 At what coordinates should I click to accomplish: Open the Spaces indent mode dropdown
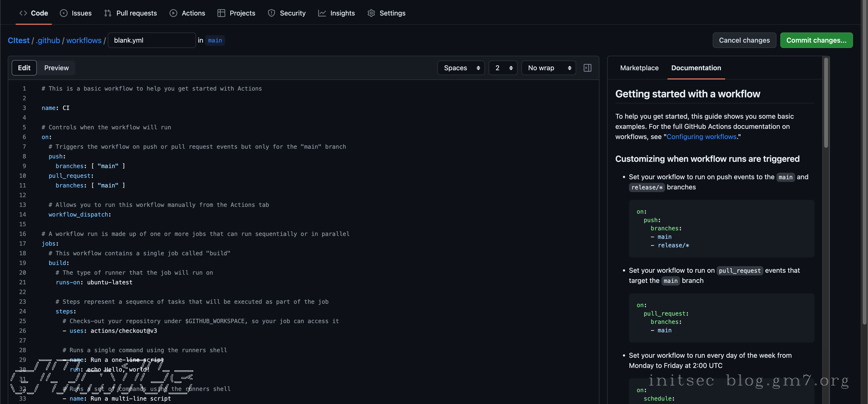point(461,68)
